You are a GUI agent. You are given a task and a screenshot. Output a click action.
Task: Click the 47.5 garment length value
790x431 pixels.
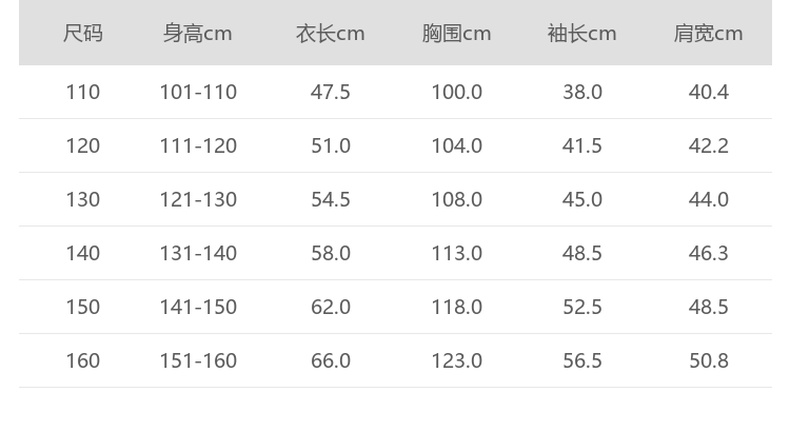tap(330, 92)
